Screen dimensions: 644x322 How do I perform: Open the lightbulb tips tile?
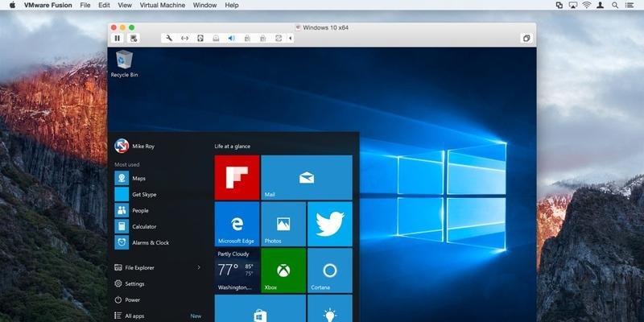tap(330, 308)
